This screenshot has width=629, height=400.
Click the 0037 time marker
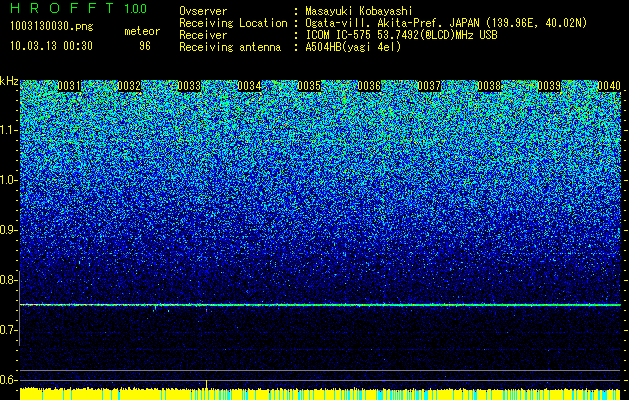coord(429,86)
